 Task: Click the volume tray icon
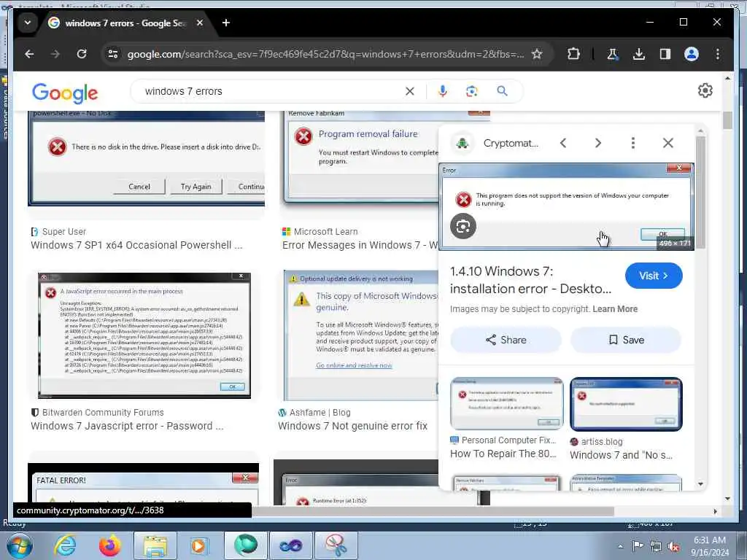click(673, 547)
